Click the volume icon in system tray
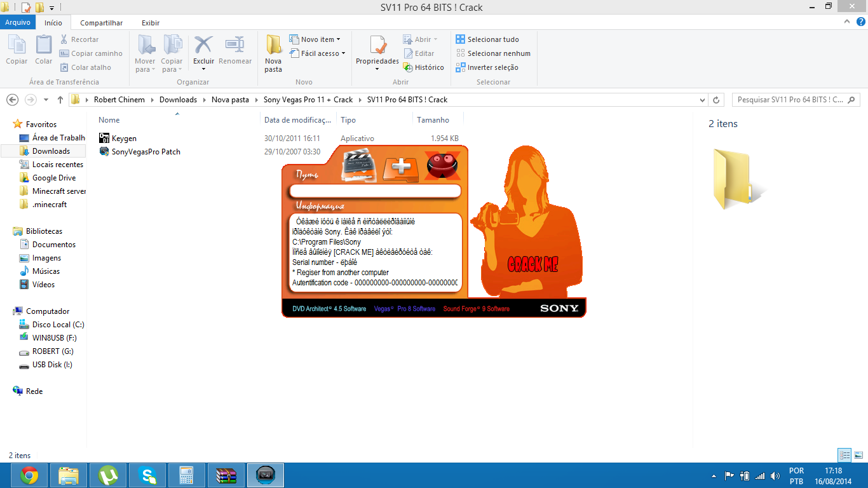 click(775, 475)
